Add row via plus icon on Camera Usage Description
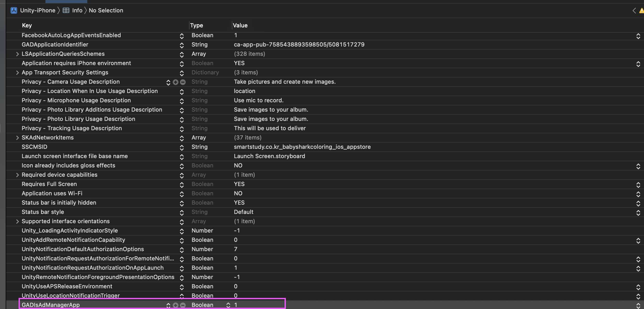Viewport: 644px width, 309px height. (x=176, y=82)
